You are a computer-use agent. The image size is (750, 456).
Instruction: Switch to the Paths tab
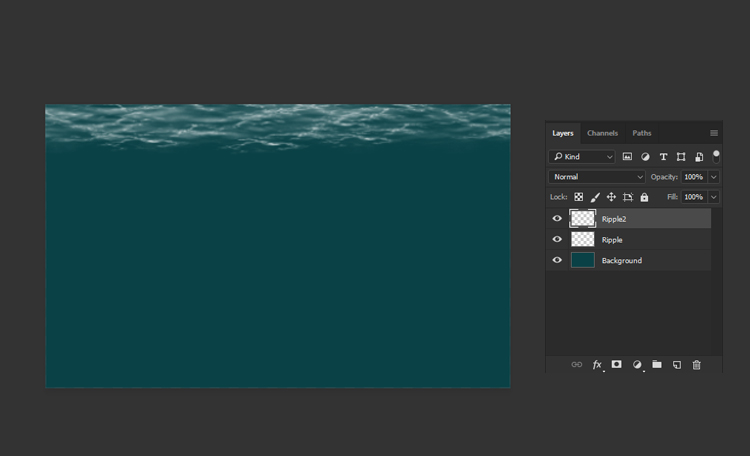(x=642, y=133)
